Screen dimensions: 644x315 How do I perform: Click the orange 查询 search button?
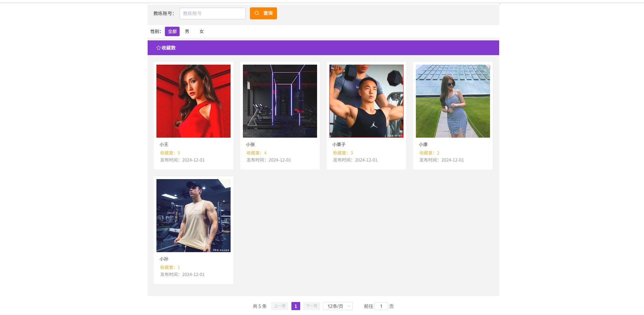[263, 13]
